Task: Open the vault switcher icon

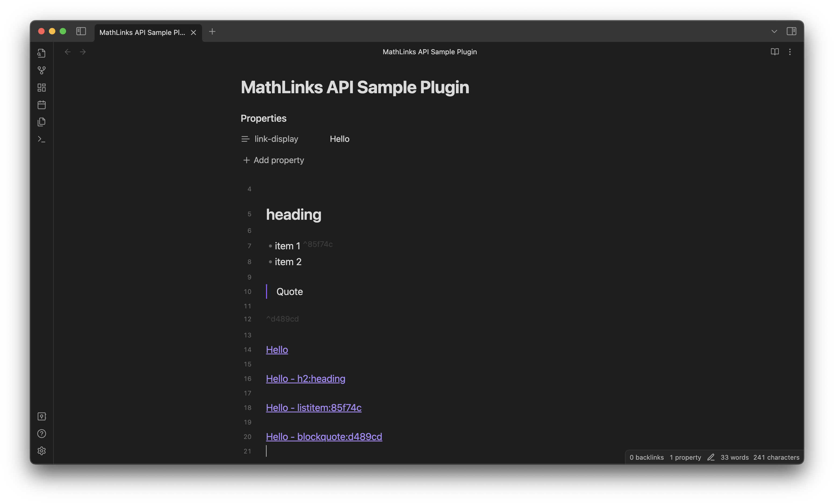Action: (42, 416)
